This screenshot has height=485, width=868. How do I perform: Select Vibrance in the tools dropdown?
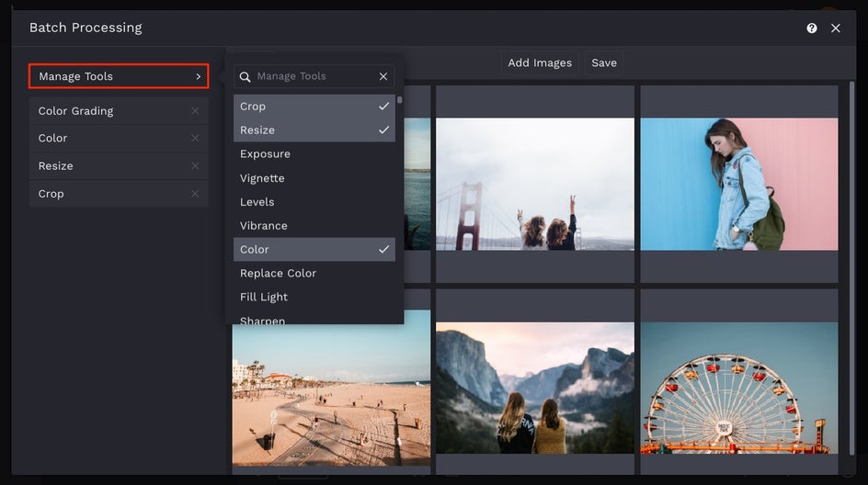pyautogui.click(x=314, y=226)
